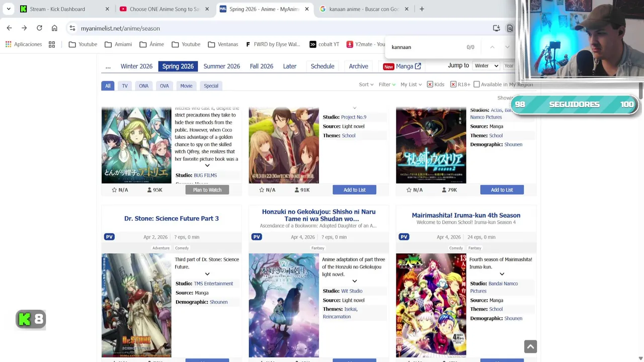Enable Available in My Region checkbox
Viewport: 644px width, 362px height.
tap(476, 84)
